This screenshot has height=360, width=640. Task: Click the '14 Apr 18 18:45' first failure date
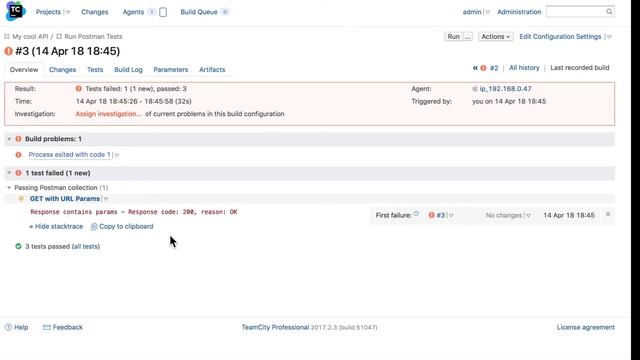point(569,216)
